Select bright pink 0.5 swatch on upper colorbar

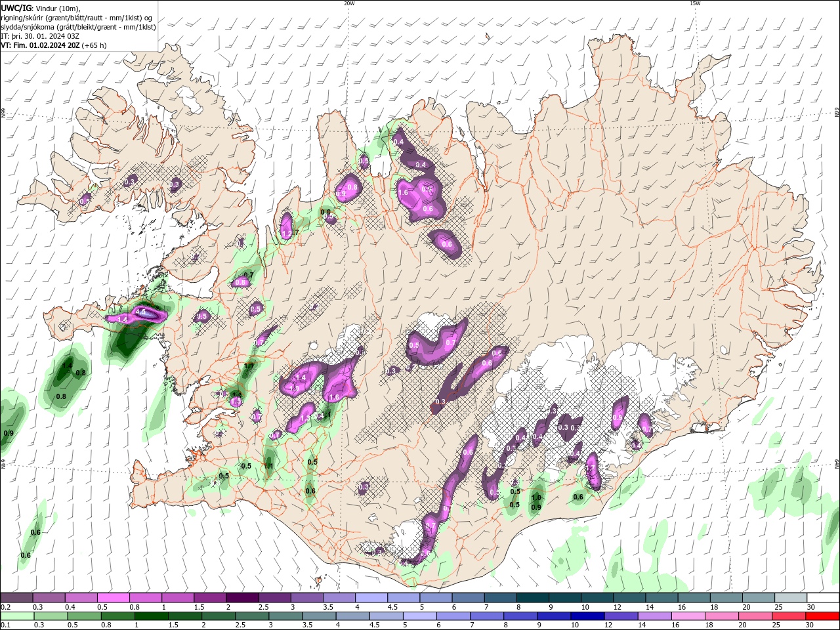coord(113,598)
